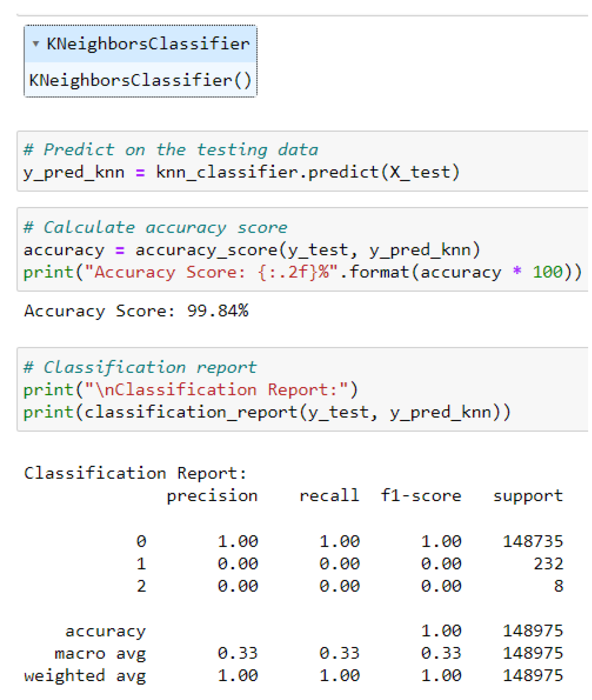Click the print "\nClassification Report:" code line
Screen dimensions: 592x700
(x=190, y=390)
